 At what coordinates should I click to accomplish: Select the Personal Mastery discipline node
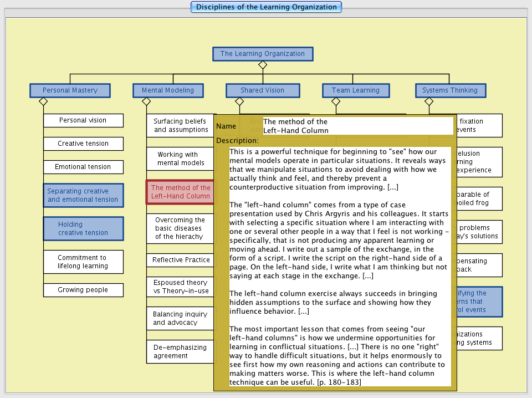(70, 90)
